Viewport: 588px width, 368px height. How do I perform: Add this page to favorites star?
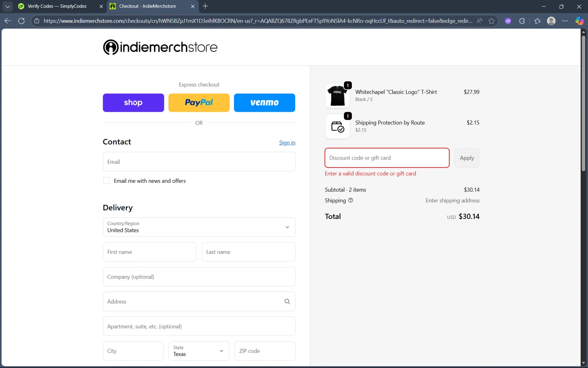pyautogui.click(x=492, y=21)
